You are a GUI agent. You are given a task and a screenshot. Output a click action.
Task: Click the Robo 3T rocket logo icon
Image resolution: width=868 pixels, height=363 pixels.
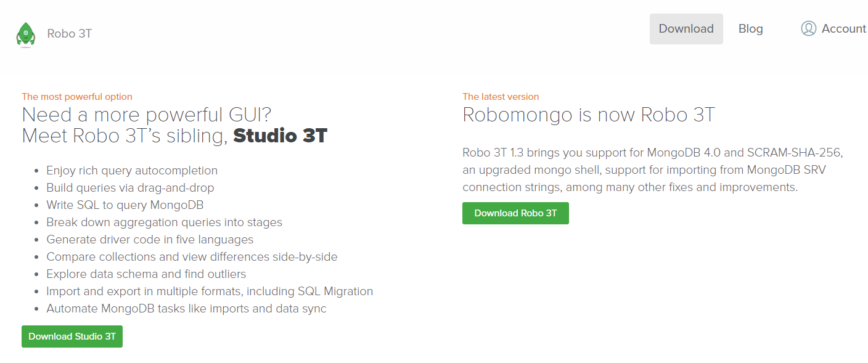[26, 34]
